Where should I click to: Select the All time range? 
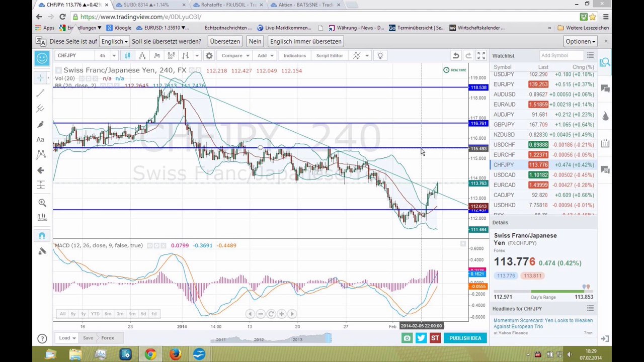click(x=62, y=314)
